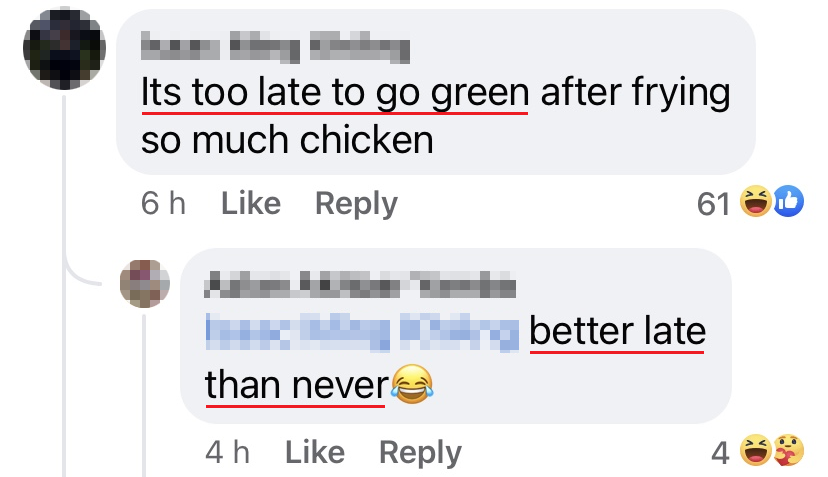Click the blue tagged mention before 'better late'
828x477 pixels.
tap(362, 332)
